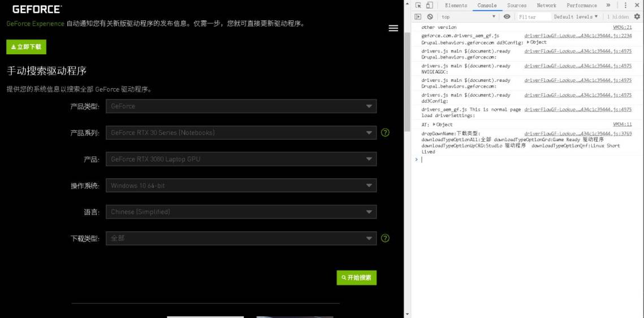
Task: Open 产品系列 RTX 30 Series dropdown
Action: (241, 133)
